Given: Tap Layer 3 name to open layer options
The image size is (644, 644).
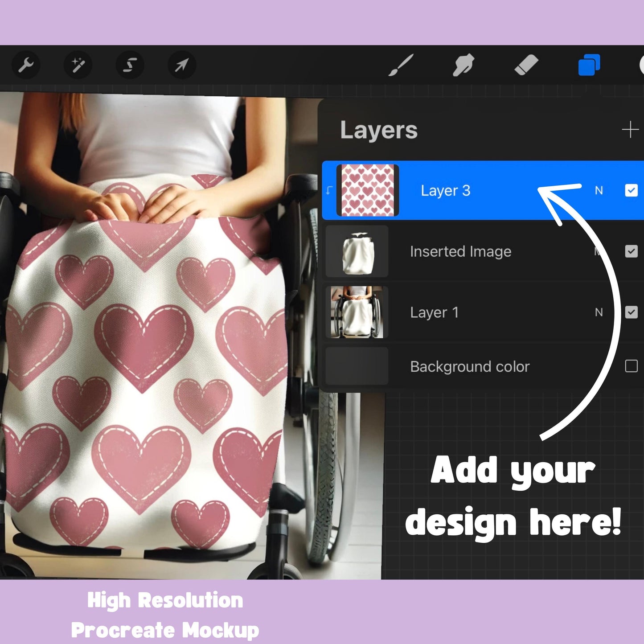Looking at the screenshot, I should (445, 190).
